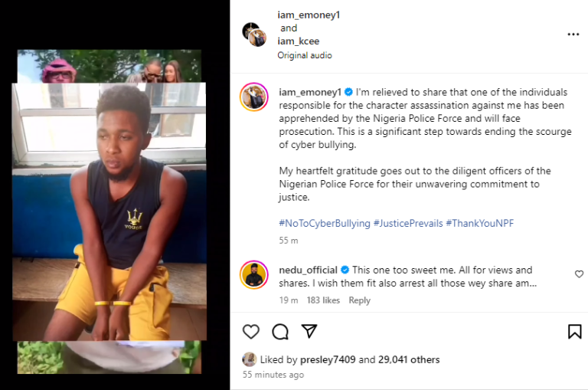
Task: Open iam_kcee profile link in header
Action: click(x=300, y=41)
